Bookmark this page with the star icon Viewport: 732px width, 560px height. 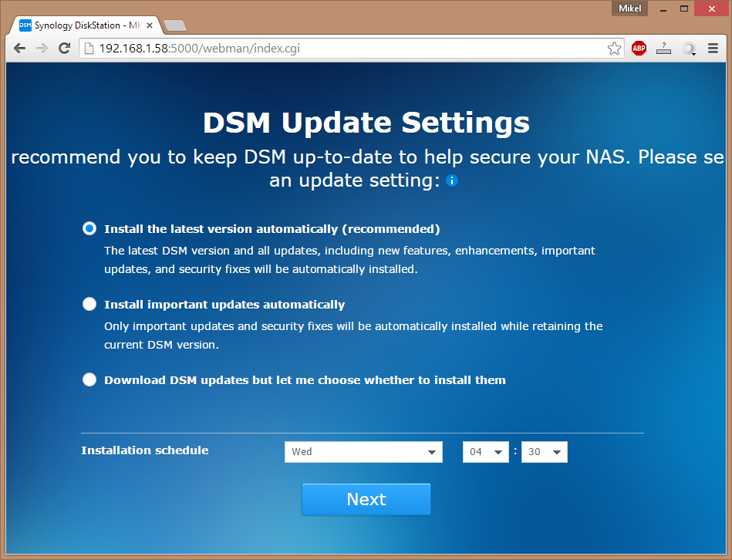pos(614,48)
